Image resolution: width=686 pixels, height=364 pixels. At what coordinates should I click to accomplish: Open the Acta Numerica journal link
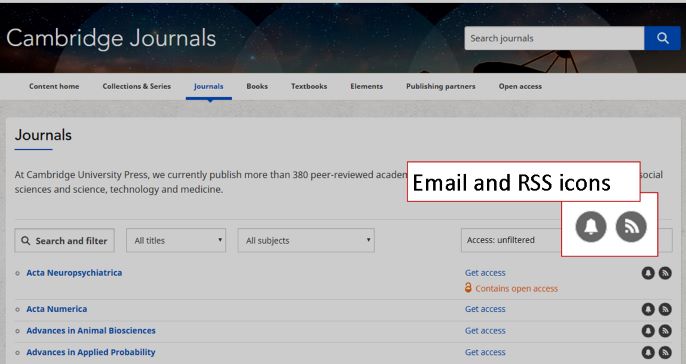56,309
